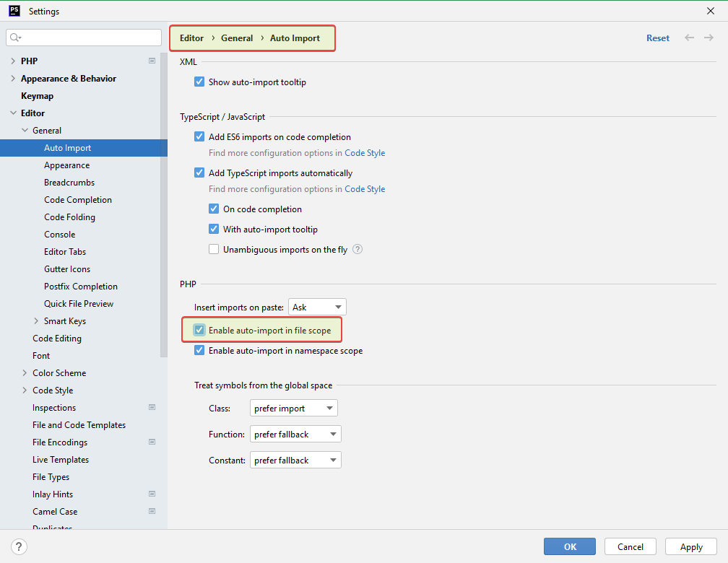This screenshot has height=563, width=728.
Task: Close the Settings dialog with the X
Action: (711, 11)
